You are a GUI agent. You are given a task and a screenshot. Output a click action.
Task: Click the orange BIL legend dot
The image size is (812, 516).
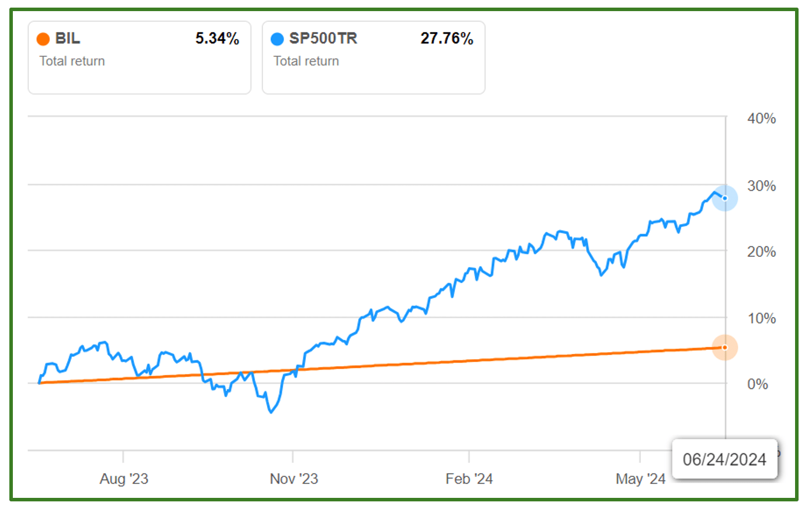[43, 39]
